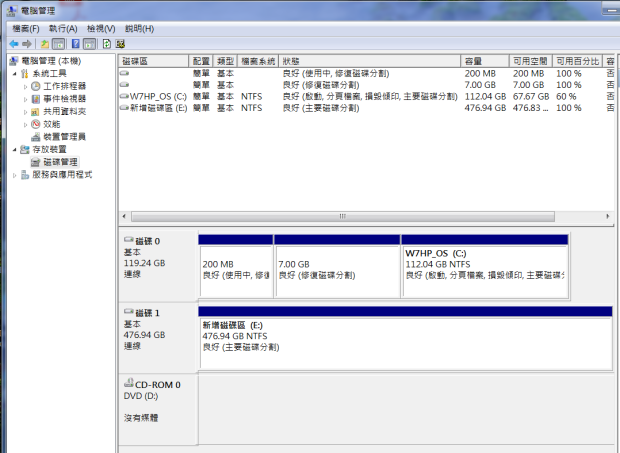Click the grey Forward arrow in toolbar
The image size is (620, 453).
coord(27,44)
